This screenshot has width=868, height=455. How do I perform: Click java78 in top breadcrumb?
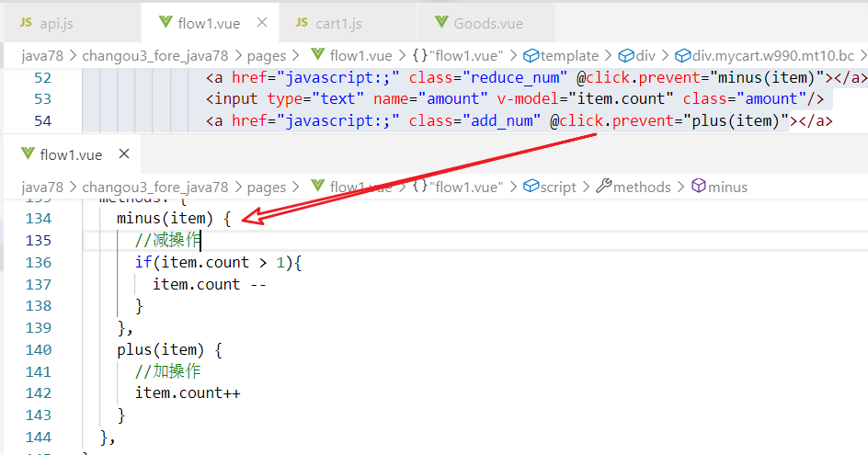[42, 56]
